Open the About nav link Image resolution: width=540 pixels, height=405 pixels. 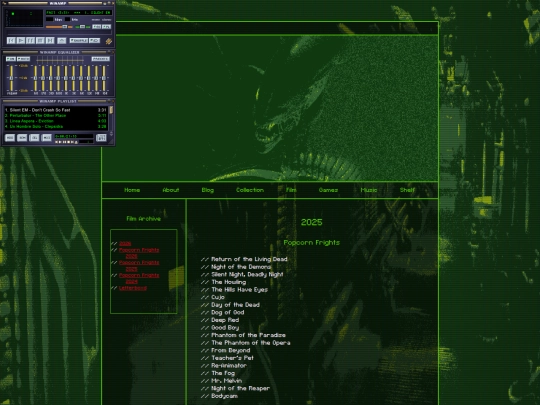170,190
